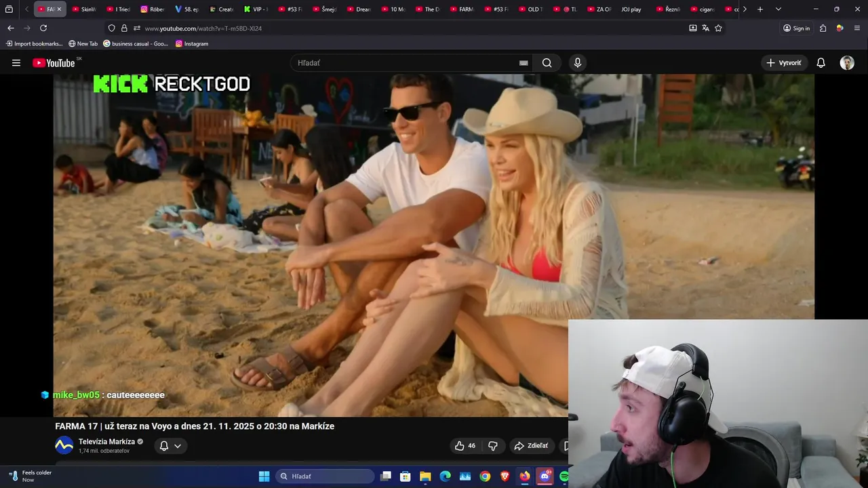The height and width of the screenshot is (488, 868).
Task: Open Google Chrome from the taskbar
Action: pos(485,476)
